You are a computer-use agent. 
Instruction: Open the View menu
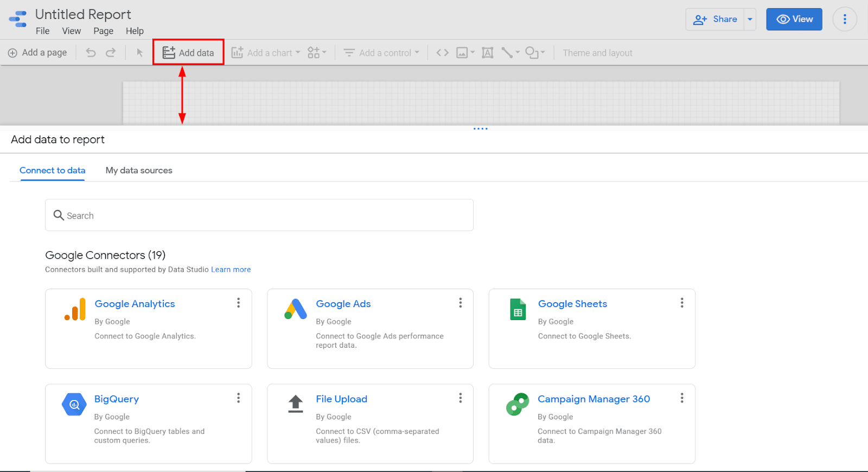point(71,31)
